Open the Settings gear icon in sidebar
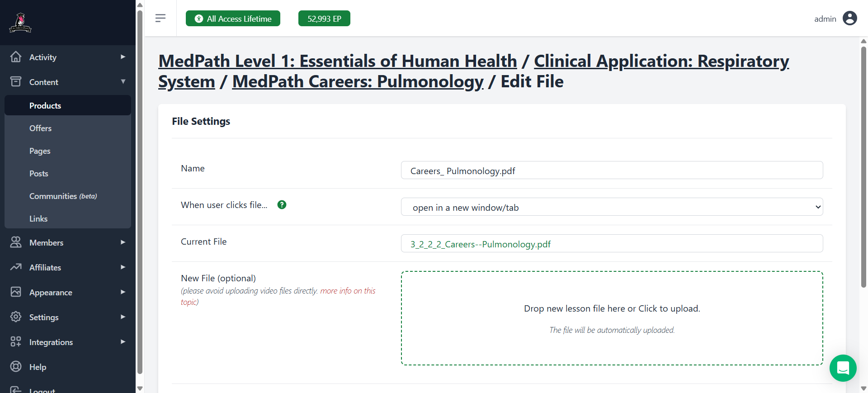 (15, 317)
